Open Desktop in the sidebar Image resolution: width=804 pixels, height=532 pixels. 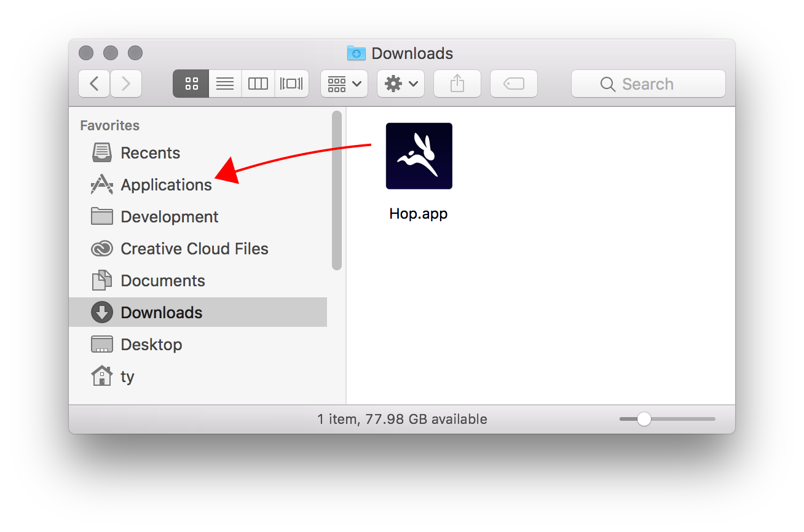pyautogui.click(x=198, y=344)
